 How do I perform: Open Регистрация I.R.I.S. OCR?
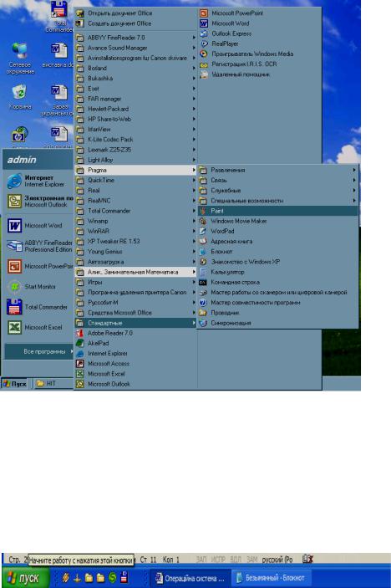pyautogui.click(x=259, y=64)
